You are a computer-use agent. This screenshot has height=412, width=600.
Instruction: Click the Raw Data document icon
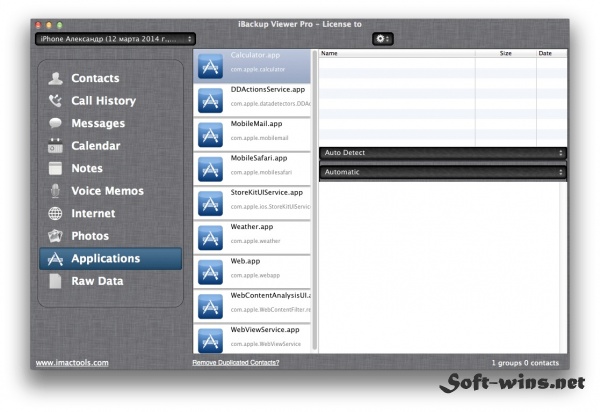click(55, 281)
